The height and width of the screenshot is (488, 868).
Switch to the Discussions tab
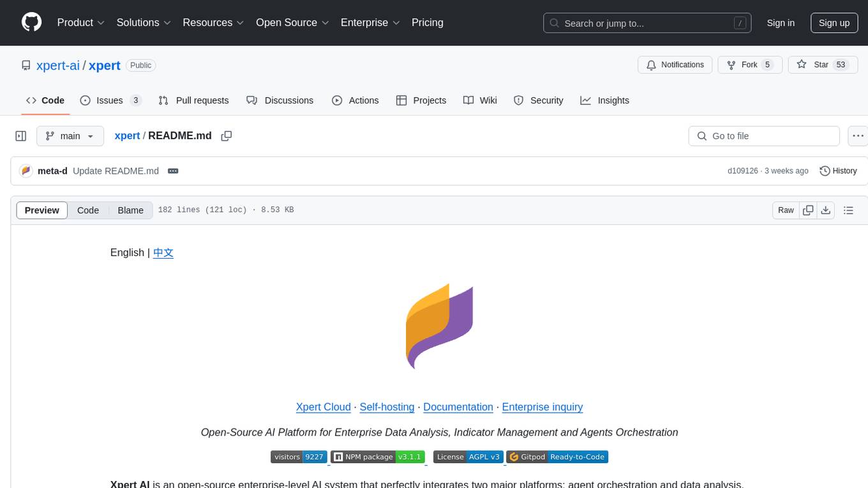[280, 100]
